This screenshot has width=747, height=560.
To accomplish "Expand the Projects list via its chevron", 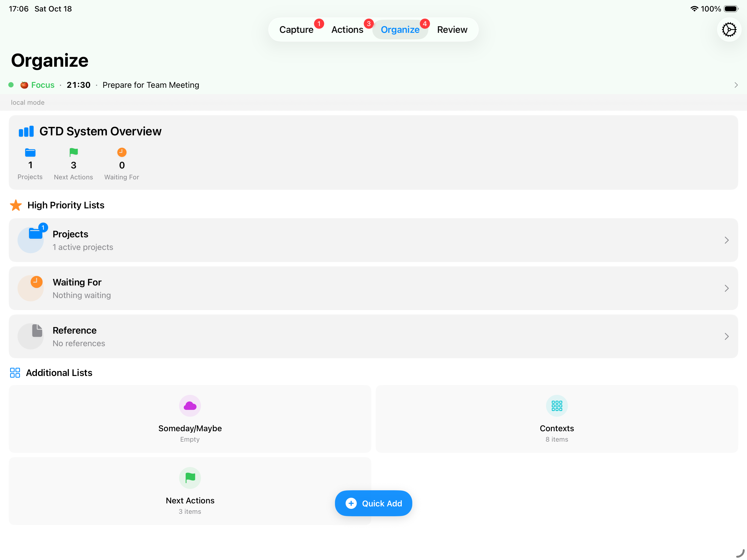I will pos(727,240).
